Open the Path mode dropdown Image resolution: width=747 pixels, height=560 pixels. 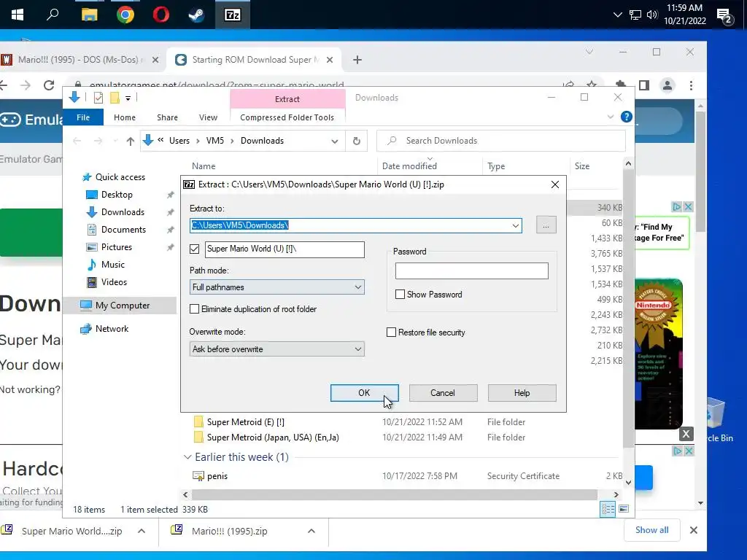(x=276, y=287)
